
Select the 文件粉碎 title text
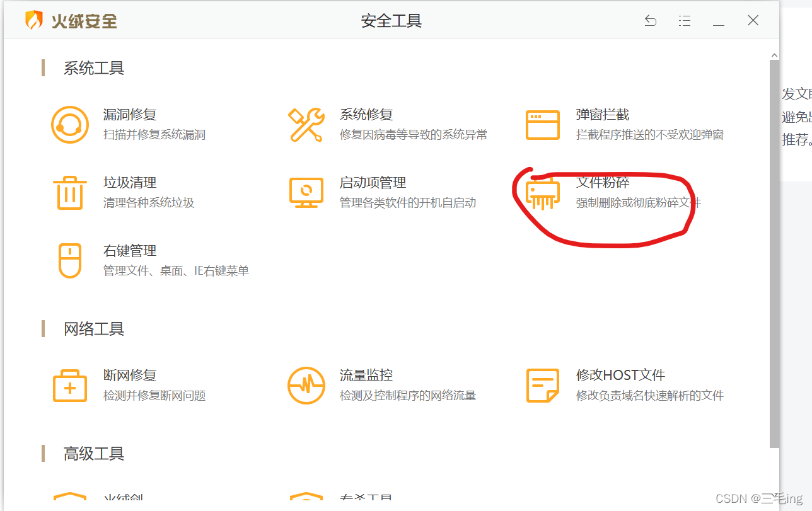[x=603, y=183]
